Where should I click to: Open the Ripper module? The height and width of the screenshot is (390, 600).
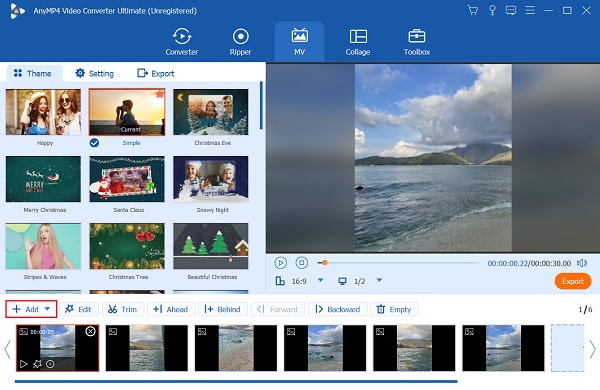point(240,42)
